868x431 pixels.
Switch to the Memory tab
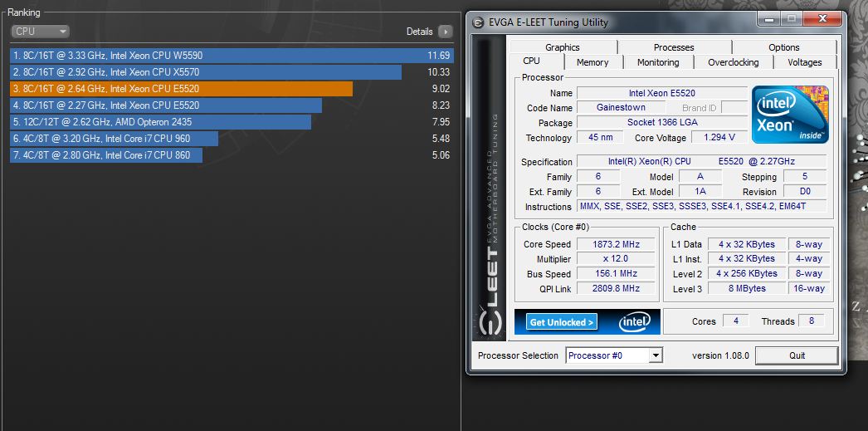(x=592, y=62)
